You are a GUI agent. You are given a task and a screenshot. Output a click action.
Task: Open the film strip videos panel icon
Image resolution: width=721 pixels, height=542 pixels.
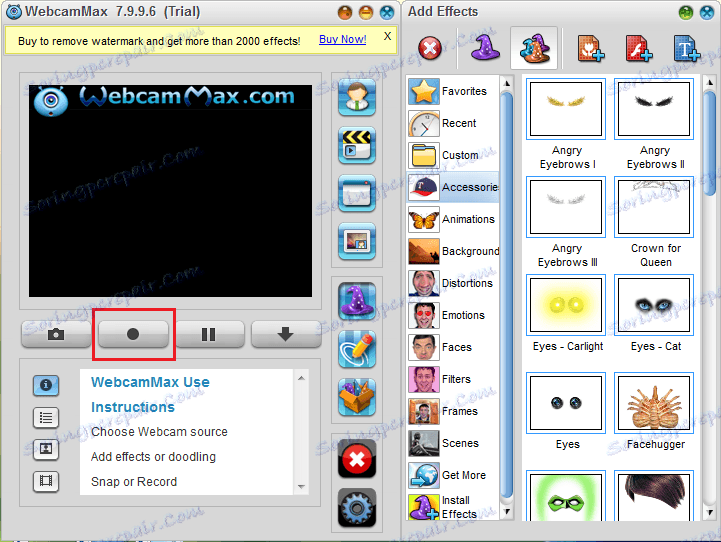(x=46, y=481)
